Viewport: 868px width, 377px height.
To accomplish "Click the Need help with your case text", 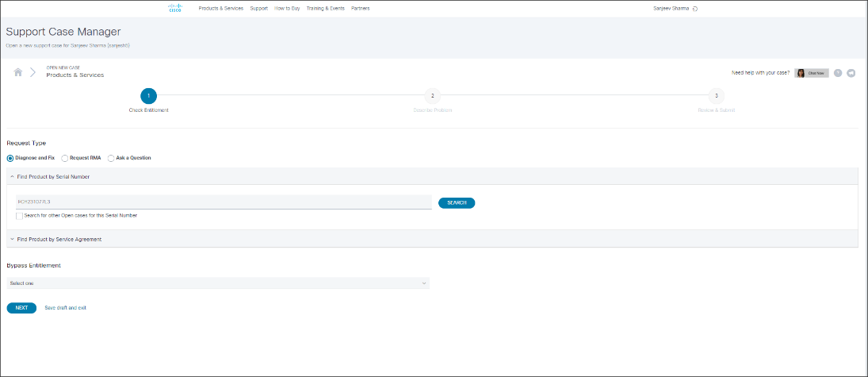I will (761, 73).
